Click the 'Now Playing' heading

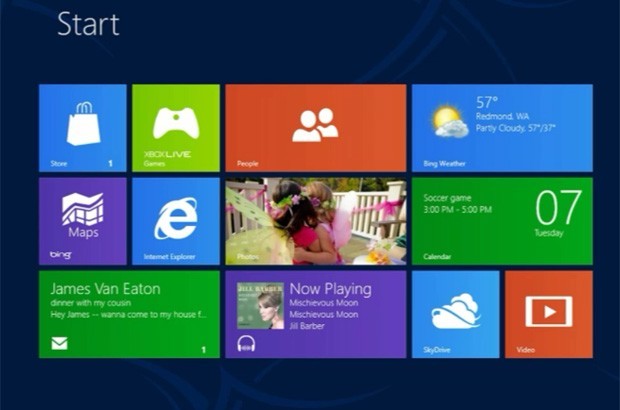[331, 289]
